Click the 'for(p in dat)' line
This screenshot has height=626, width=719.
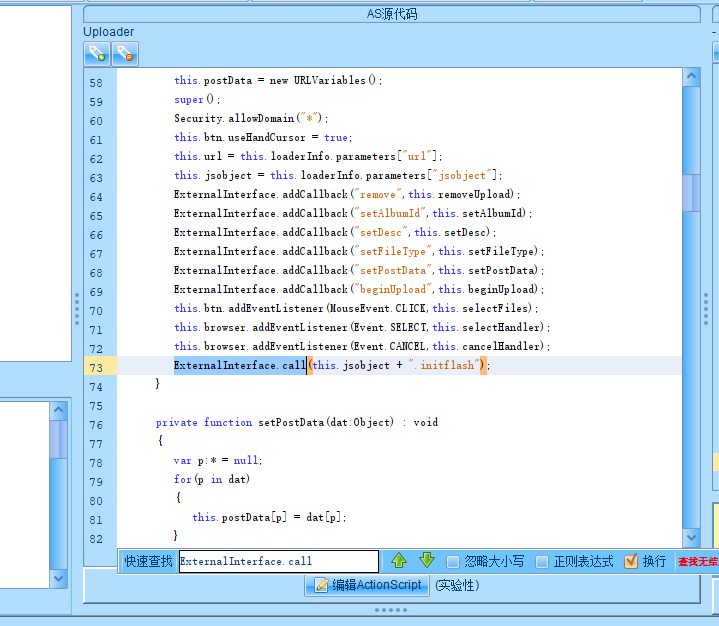[212, 479]
